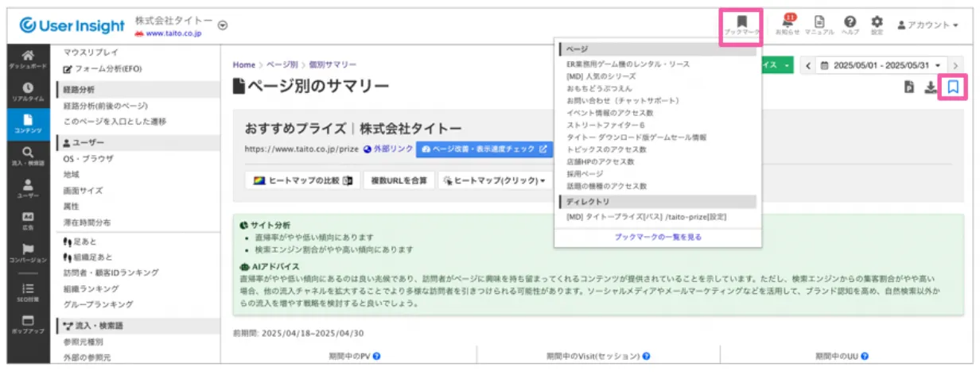This screenshot has height=375, width=980.
Task: Open the 2025/05/01 - 2025/05/31 date picker
Action: (881, 65)
